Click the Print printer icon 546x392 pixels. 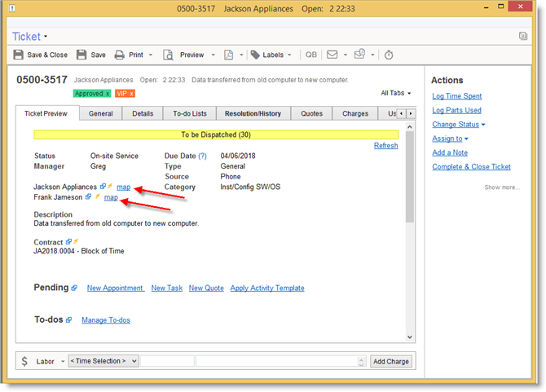coord(120,55)
